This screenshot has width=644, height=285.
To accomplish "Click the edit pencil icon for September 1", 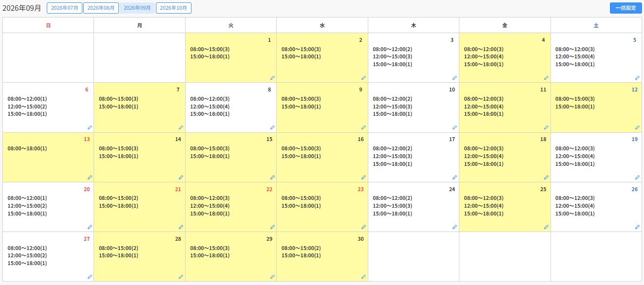I will click(x=272, y=78).
